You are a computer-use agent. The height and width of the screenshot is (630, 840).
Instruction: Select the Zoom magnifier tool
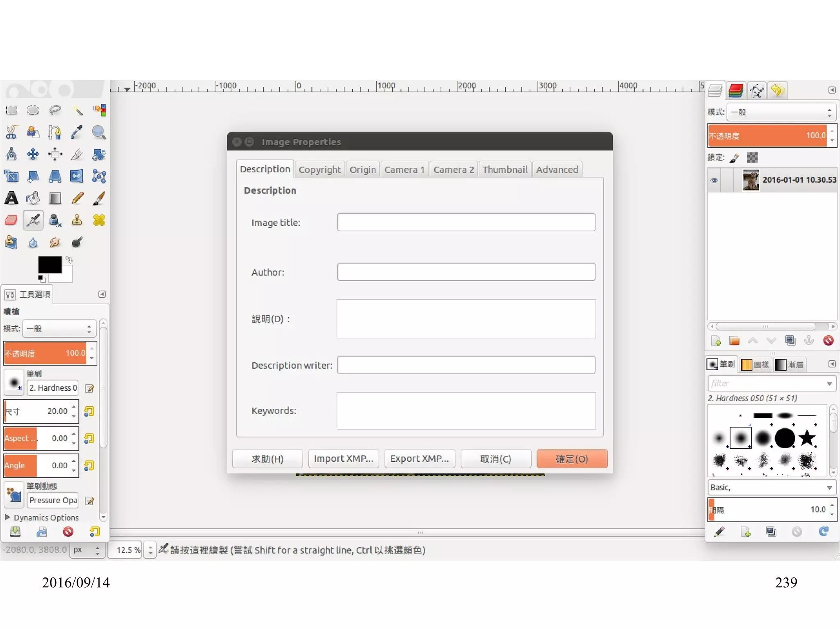(99, 132)
